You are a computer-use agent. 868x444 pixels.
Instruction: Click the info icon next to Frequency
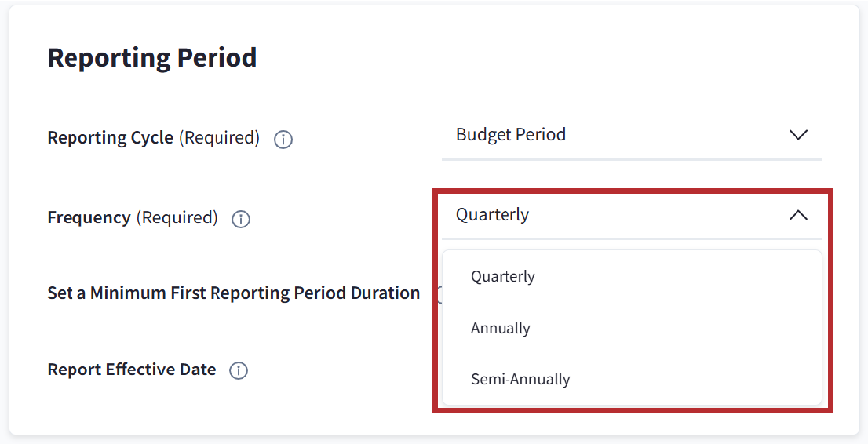coord(241,220)
